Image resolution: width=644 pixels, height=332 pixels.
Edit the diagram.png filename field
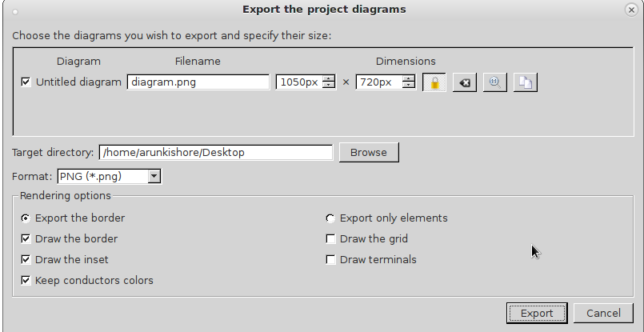(198, 82)
